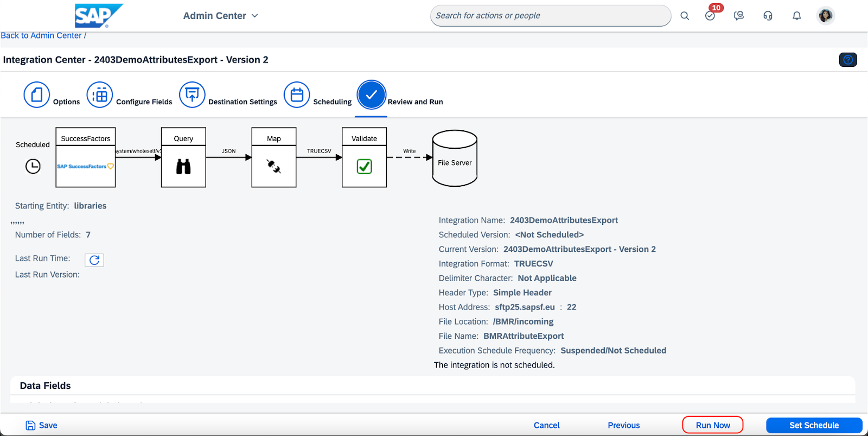
Task: Go back to Admin Center link
Action: (x=41, y=35)
